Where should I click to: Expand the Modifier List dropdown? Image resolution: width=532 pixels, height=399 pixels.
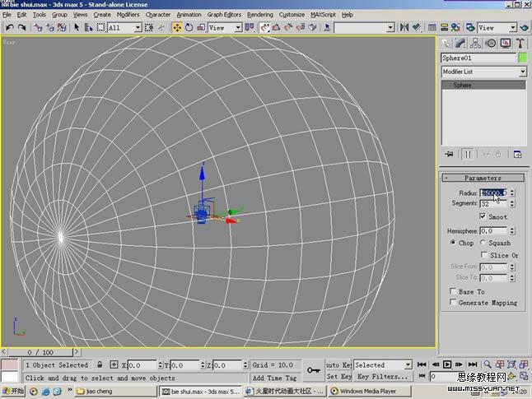pyautogui.click(x=483, y=72)
